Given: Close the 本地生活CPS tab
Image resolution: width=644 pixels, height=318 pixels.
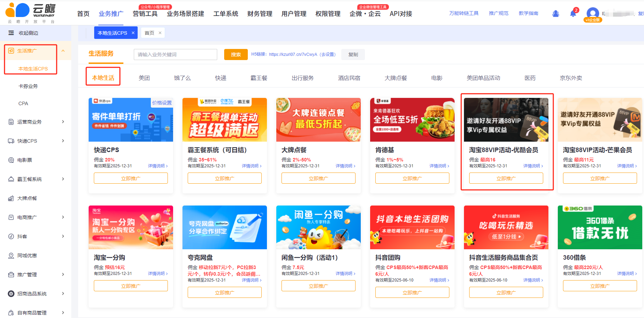Looking at the screenshot, I should coord(133,33).
